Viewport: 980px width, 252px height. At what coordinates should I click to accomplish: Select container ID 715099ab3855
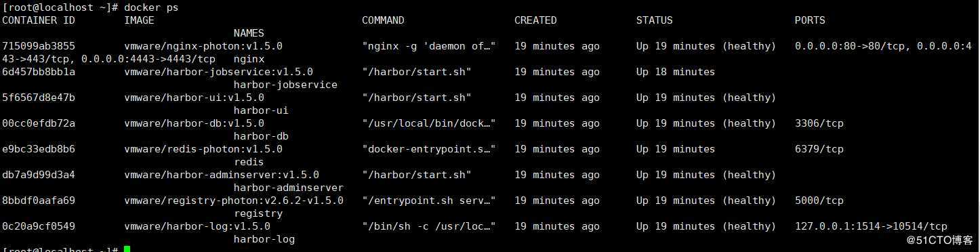(x=39, y=46)
